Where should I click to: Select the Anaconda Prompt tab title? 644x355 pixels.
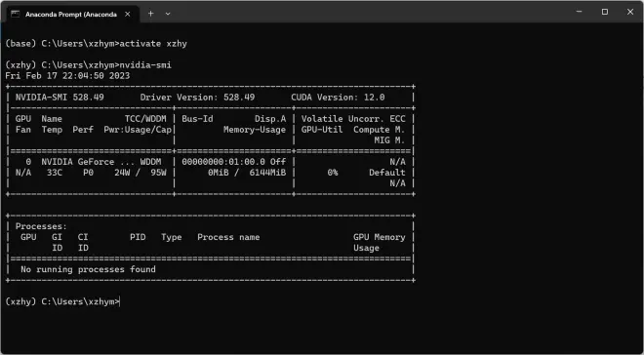70,15
